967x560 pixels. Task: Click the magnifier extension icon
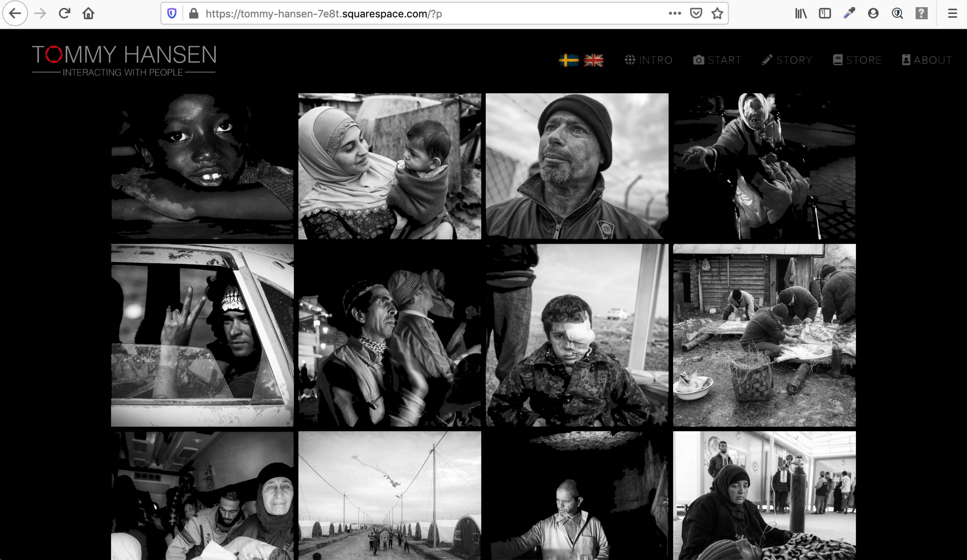click(897, 14)
